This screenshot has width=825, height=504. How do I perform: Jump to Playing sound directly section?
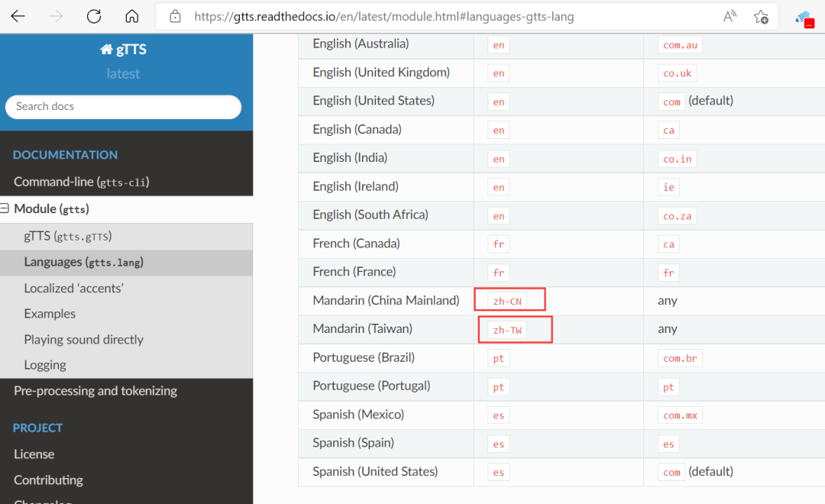83,340
